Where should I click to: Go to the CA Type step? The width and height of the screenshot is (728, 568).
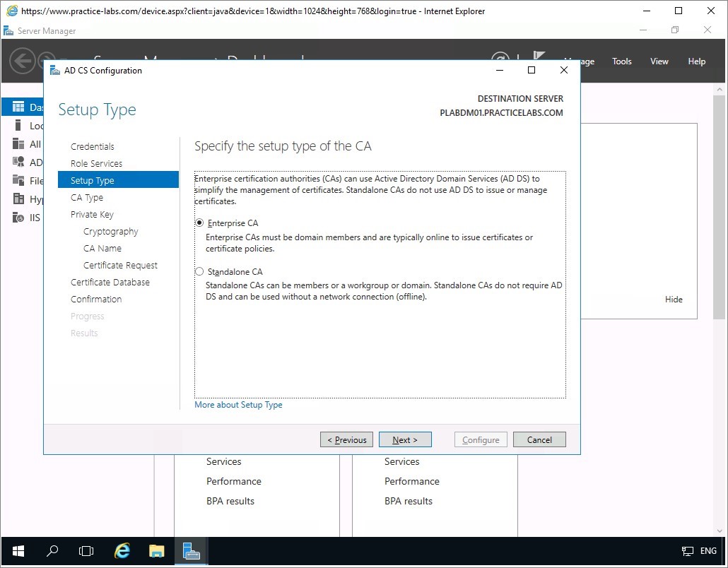(87, 197)
